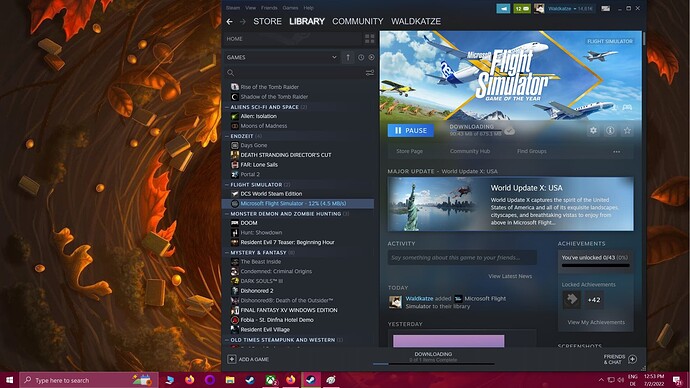
Task: Click the +42 locked achievements tile
Action: 594,300
